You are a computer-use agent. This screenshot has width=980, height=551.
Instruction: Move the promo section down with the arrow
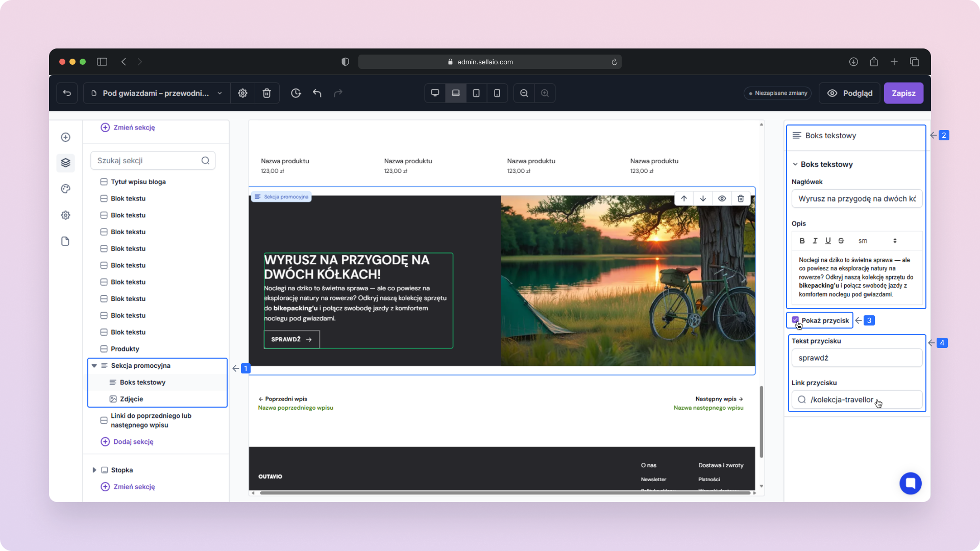coord(703,198)
